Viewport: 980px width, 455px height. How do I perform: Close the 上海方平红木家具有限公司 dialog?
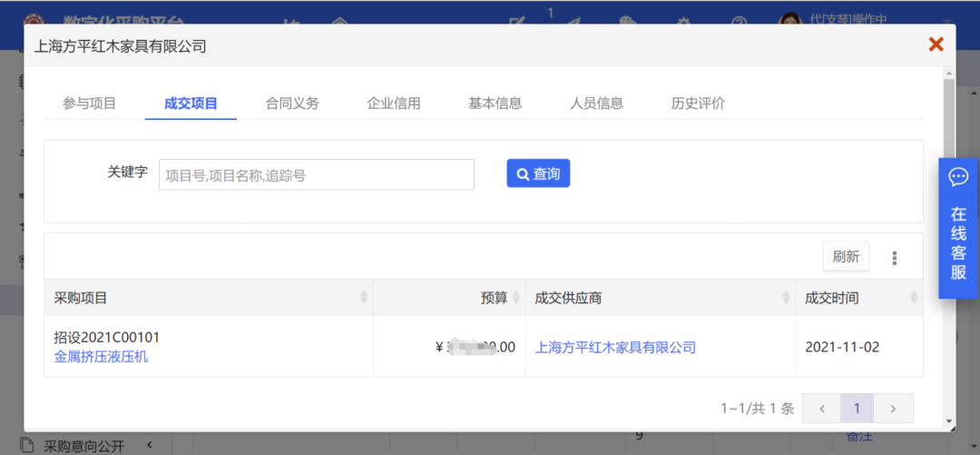tap(936, 45)
